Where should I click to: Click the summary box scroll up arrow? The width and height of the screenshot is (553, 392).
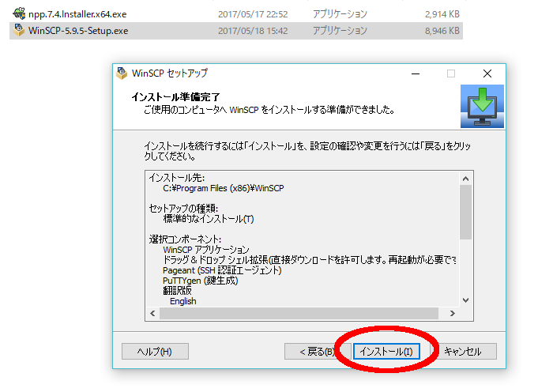coord(465,176)
